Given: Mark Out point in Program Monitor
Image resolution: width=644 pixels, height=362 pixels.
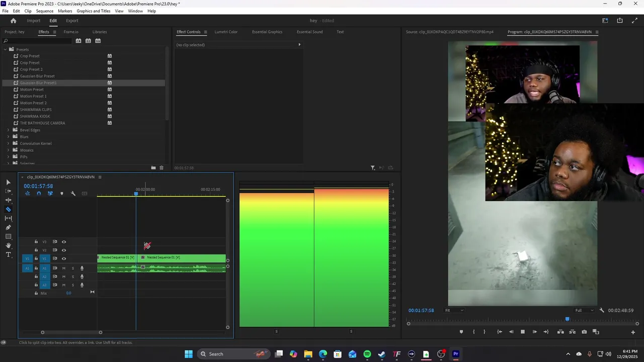Looking at the screenshot, I should point(485,332).
